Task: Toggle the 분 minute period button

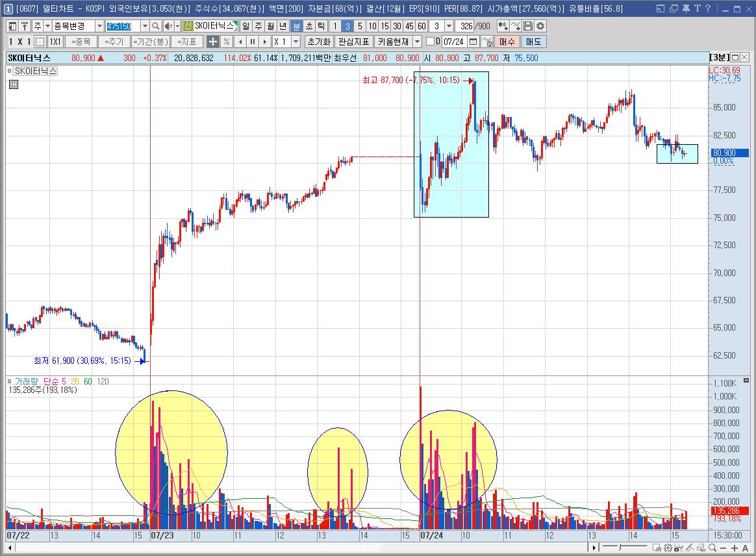Action: 297,26
